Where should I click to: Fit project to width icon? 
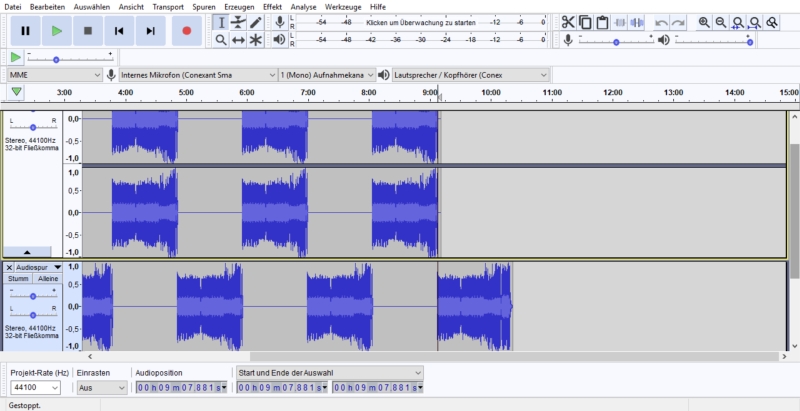(755, 22)
